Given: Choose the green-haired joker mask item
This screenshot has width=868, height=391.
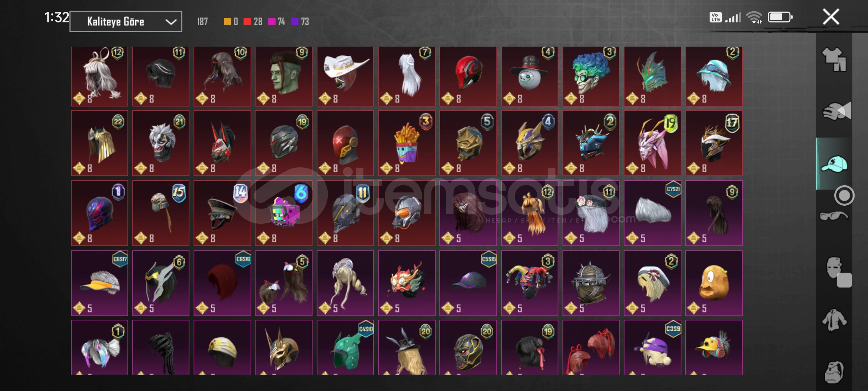Looking at the screenshot, I should pyautogui.click(x=591, y=76).
